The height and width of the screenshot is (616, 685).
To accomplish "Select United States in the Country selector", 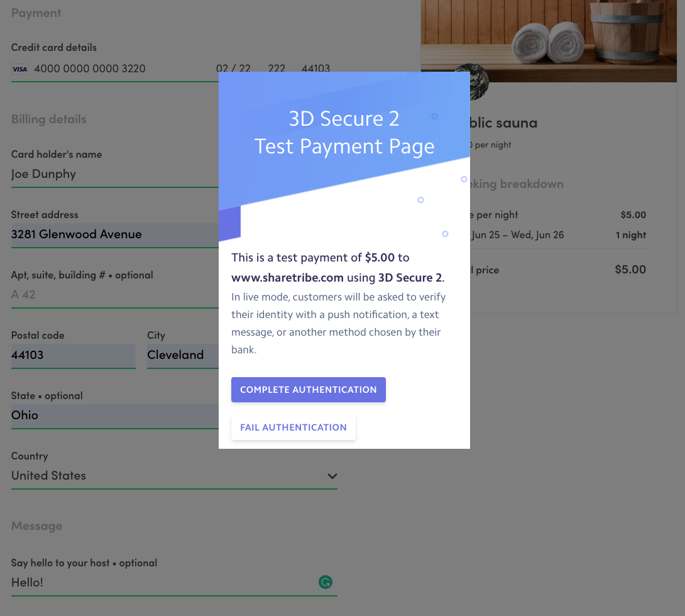I will click(163, 476).
